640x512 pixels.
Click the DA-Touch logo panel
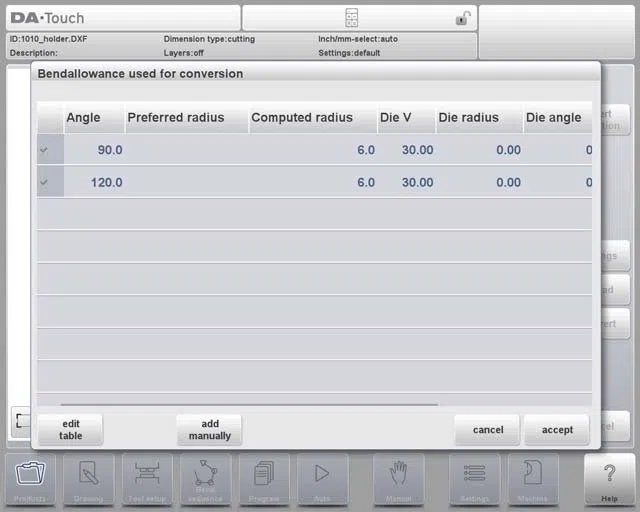pos(123,18)
